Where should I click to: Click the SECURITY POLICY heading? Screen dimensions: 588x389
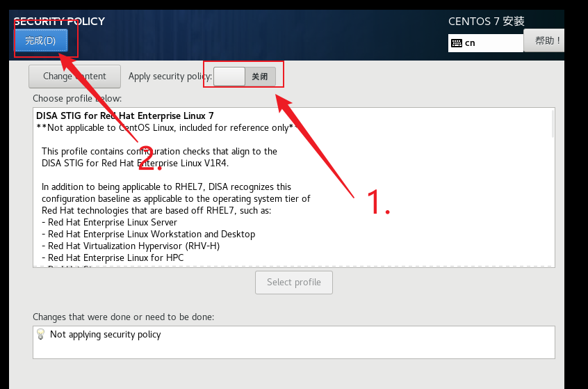click(59, 22)
